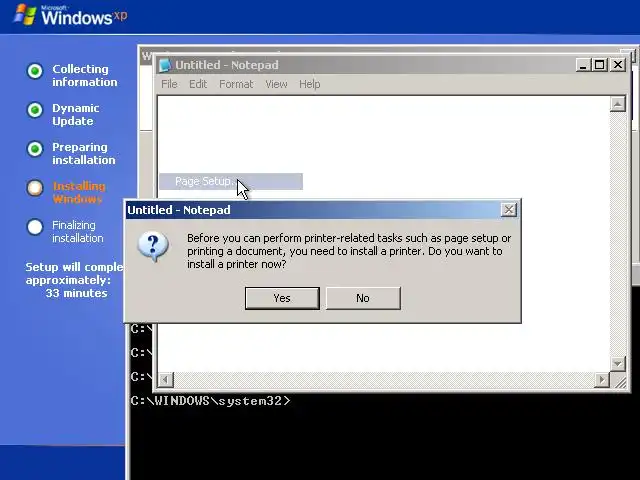
Task: Click Notepad horizontal scrollbar left arrow
Action: (x=165, y=380)
